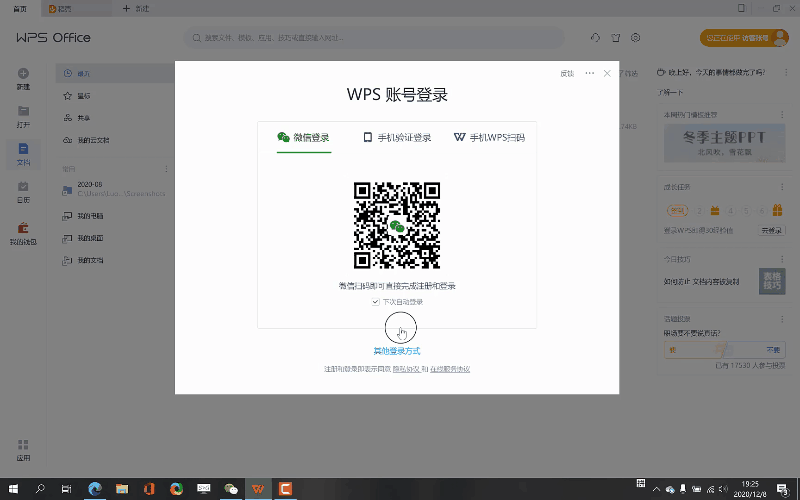The width and height of the screenshot is (800, 500).
Task: Vote 能 in the poll card
Action: pos(694,350)
